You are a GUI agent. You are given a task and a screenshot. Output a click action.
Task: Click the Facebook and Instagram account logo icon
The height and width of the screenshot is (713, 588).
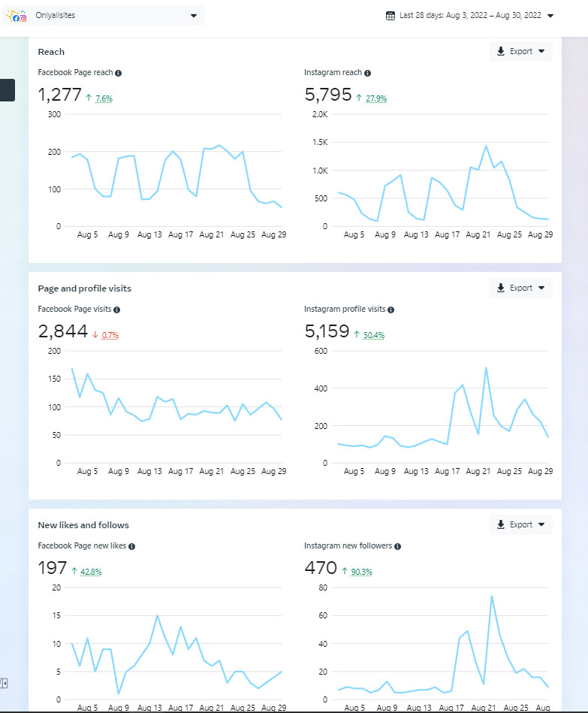(x=20, y=16)
